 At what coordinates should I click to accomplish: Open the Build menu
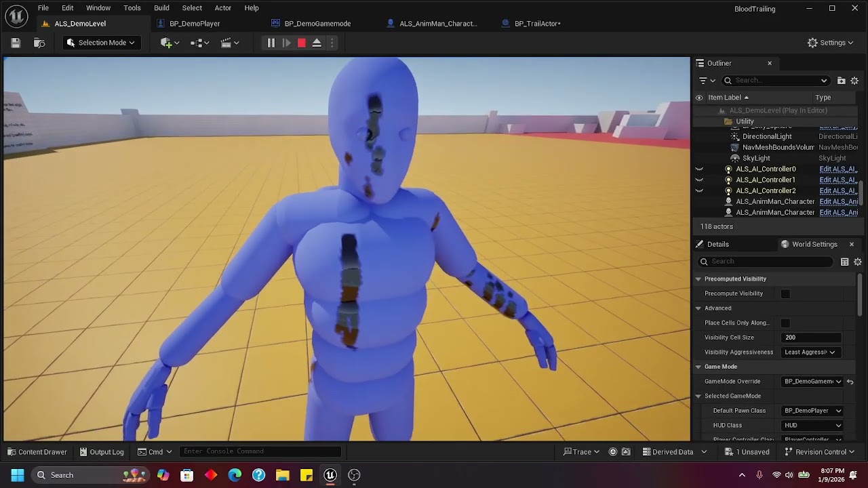[161, 8]
